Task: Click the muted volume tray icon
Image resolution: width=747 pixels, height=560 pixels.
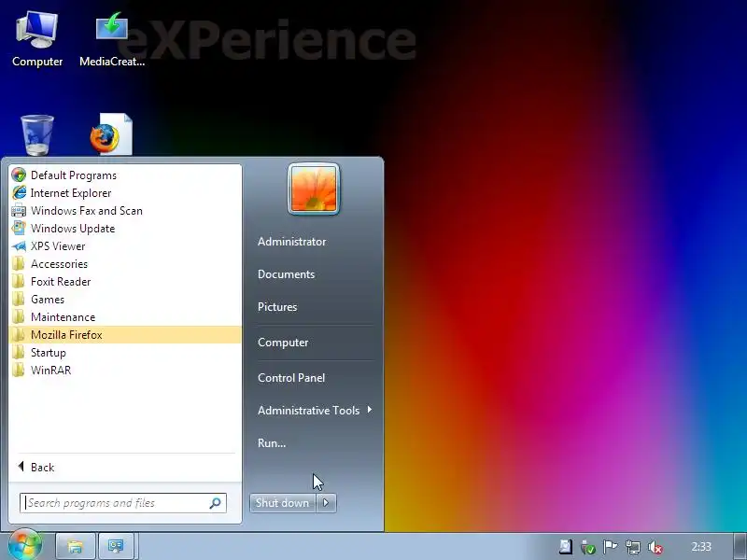Action: point(655,547)
